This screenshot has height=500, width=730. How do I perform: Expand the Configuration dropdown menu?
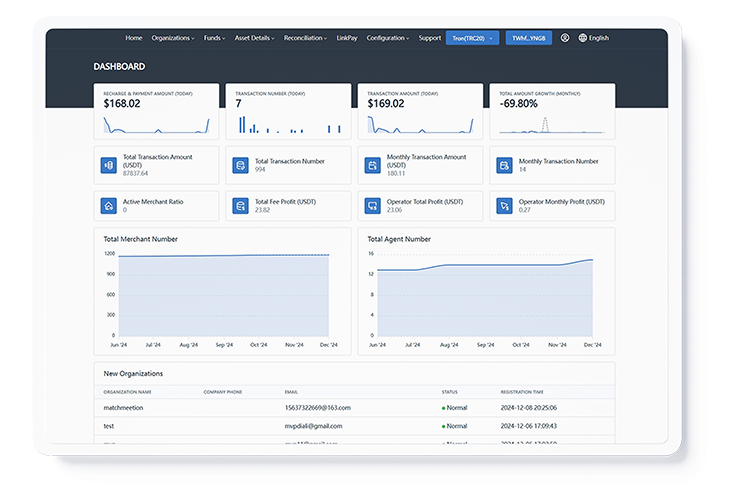tap(388, 38)
